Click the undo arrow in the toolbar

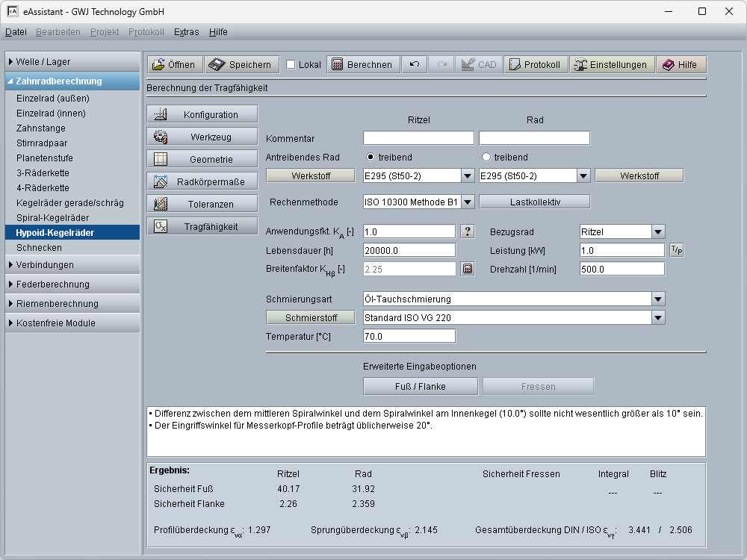tap(415, 64)
